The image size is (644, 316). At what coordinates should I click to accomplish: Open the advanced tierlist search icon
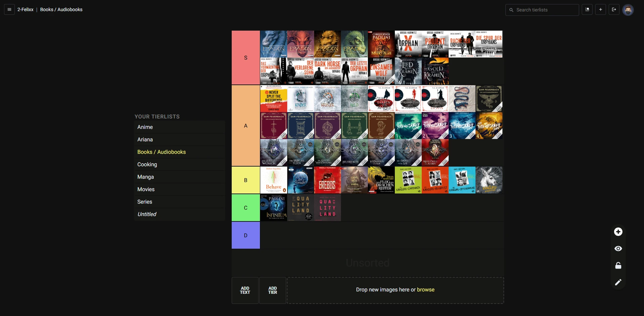587,10
